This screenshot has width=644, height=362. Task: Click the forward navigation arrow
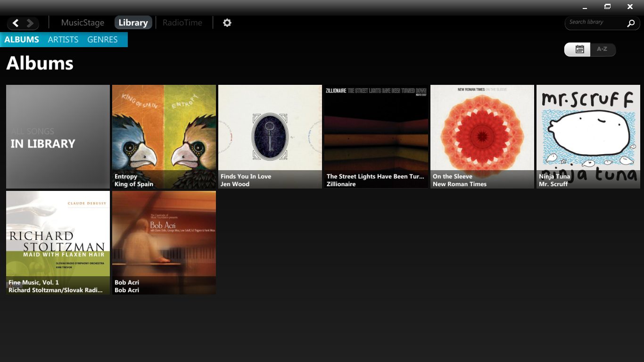[30, 23]
